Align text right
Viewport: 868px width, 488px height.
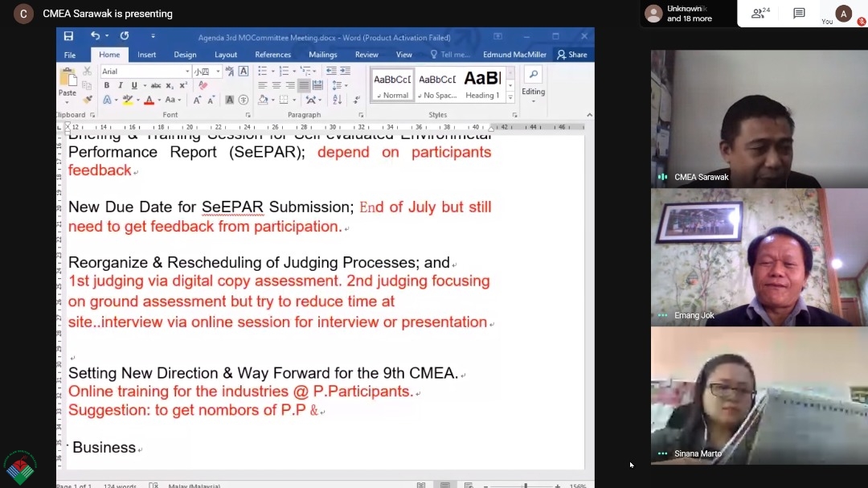[290, 85]
